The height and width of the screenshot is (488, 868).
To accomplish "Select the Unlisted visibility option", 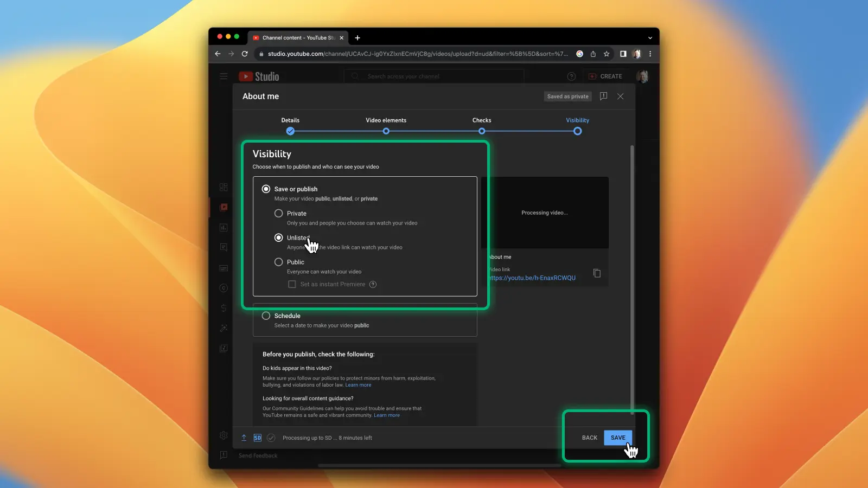I will (x=278, y=237).
